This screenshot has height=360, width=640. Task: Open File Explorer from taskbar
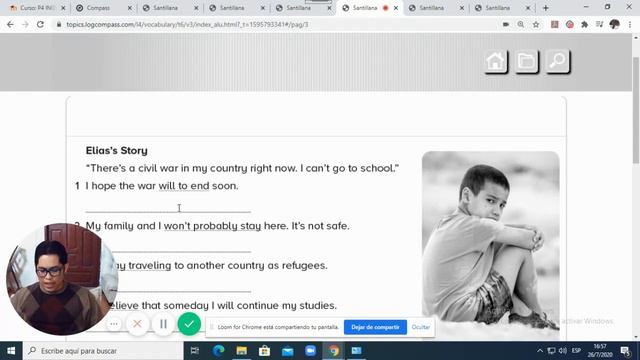pyautogui.click(x=242, y=351)
